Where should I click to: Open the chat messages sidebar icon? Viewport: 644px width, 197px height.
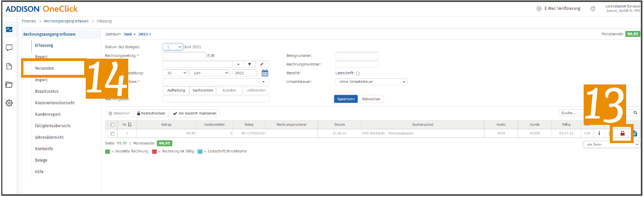click(x=9, y=48)
